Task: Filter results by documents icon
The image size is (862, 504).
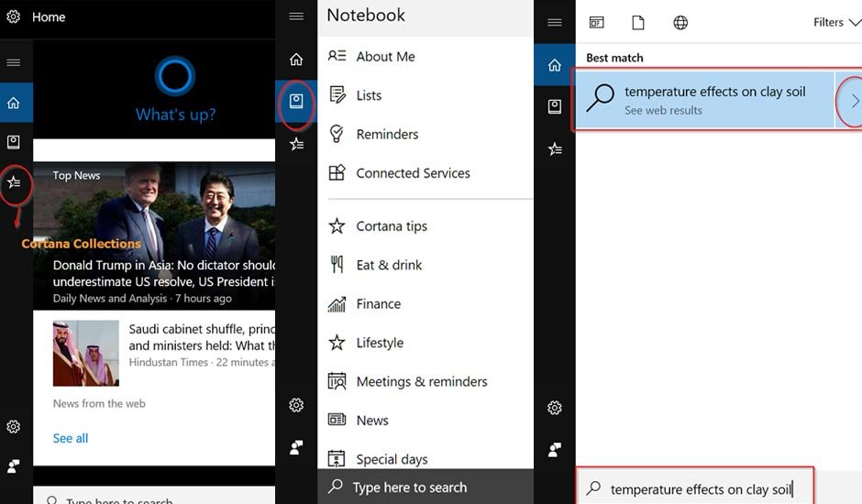Action: pos(638,23)
